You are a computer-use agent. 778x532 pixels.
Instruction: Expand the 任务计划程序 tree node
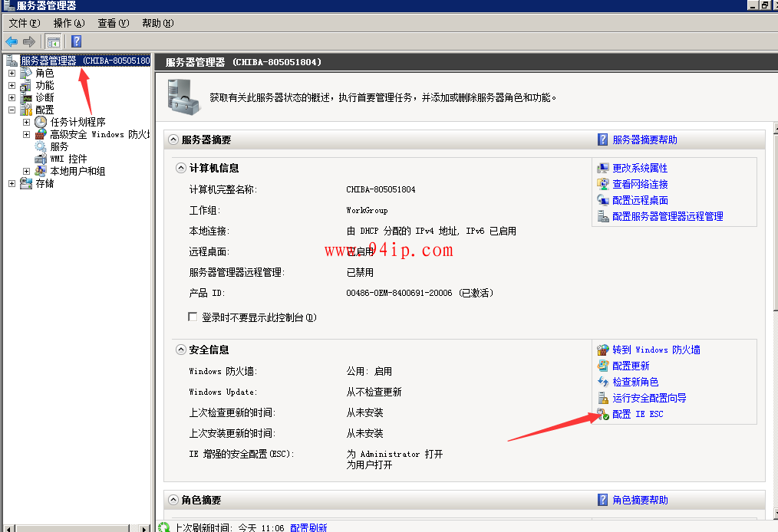(x=26, y=122)
